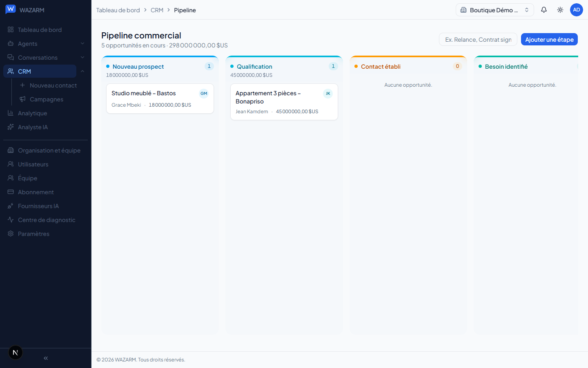Click the Besoin identifié column title
This screenshot has height=368, width=588.
click(x=506, y=67)
